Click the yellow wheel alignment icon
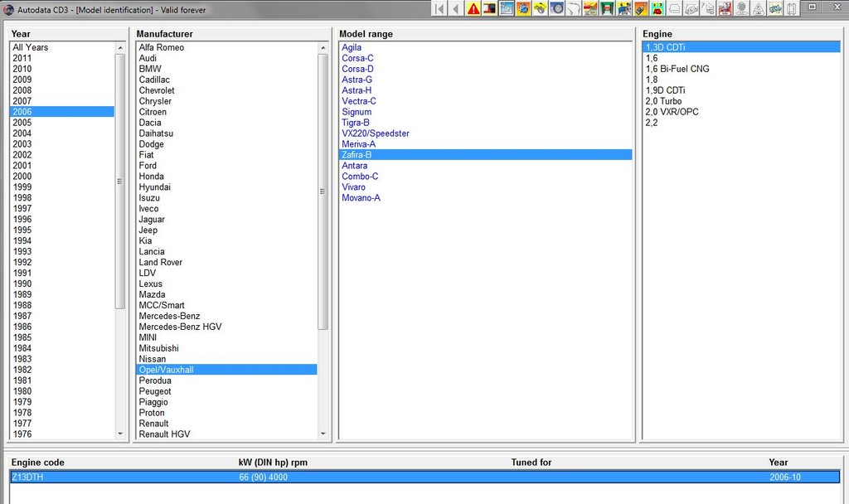 point(540,8)
